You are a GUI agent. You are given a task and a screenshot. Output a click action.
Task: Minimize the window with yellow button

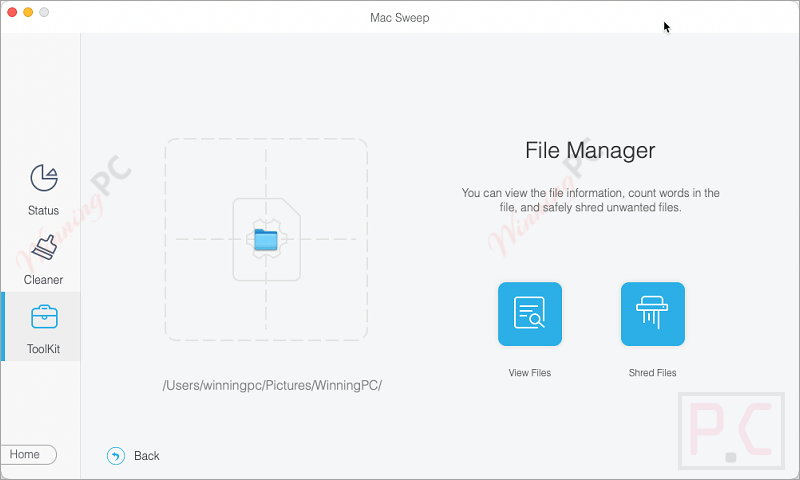pyautogui.click(x=28, y=12)
